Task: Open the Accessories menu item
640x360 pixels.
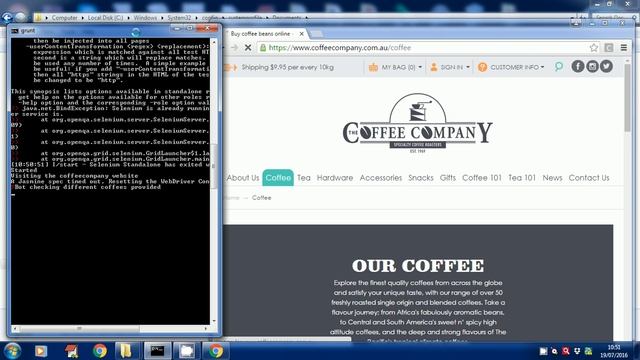Action: [380, 178]
